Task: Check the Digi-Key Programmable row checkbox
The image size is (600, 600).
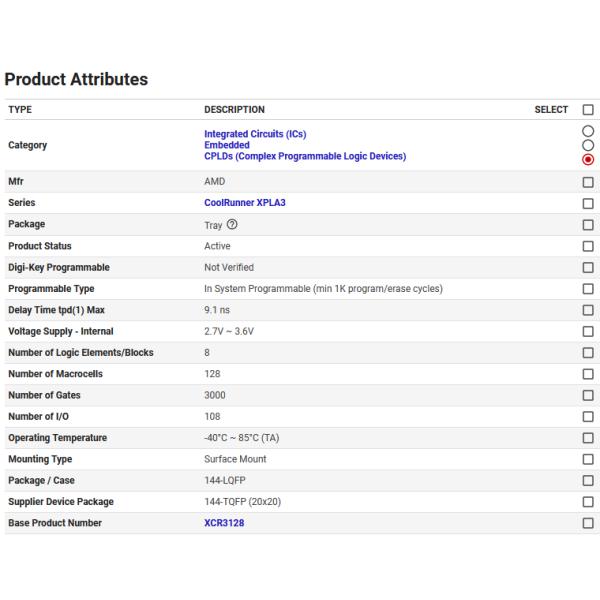Action: [588, 267]
